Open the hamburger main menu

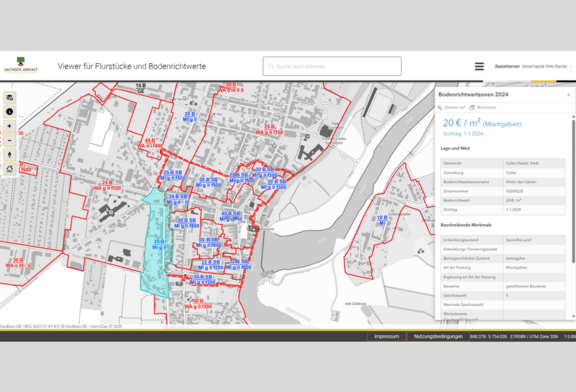coord(479,66)
